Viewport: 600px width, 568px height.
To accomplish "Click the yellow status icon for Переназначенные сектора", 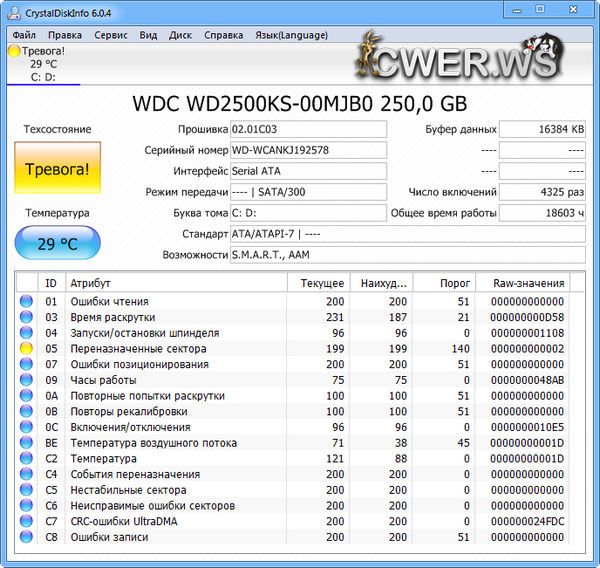I will (x=26, y=349).
